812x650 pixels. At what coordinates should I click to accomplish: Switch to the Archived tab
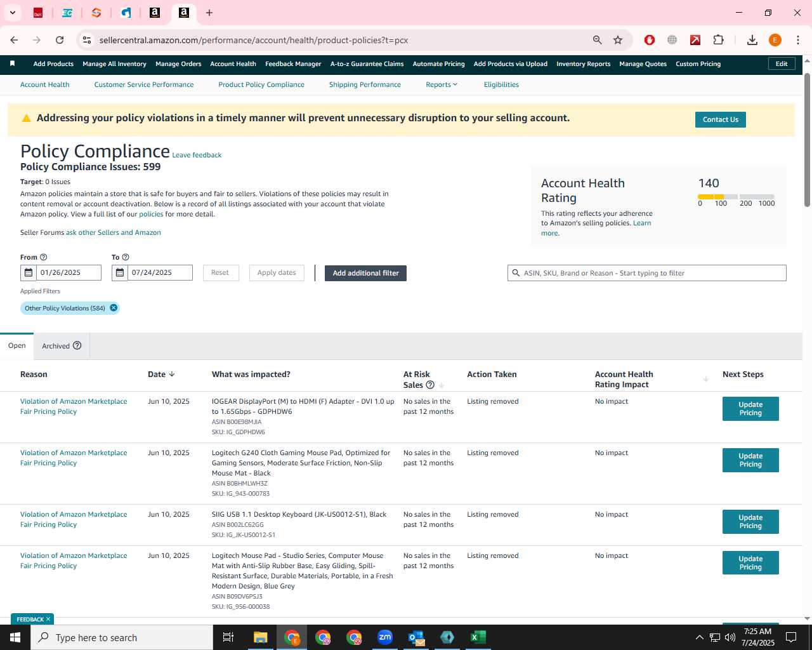click(62, 346)
